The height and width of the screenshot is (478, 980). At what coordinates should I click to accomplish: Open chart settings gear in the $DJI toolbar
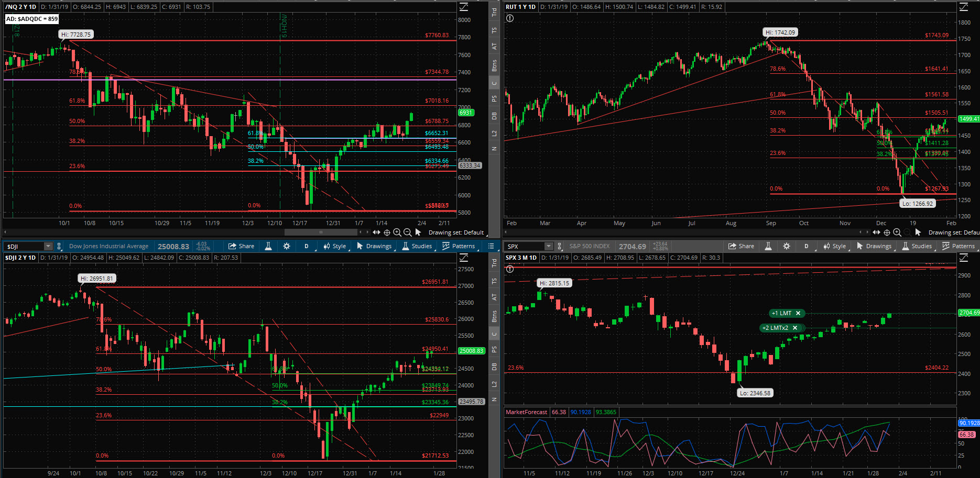click(287, 246)
